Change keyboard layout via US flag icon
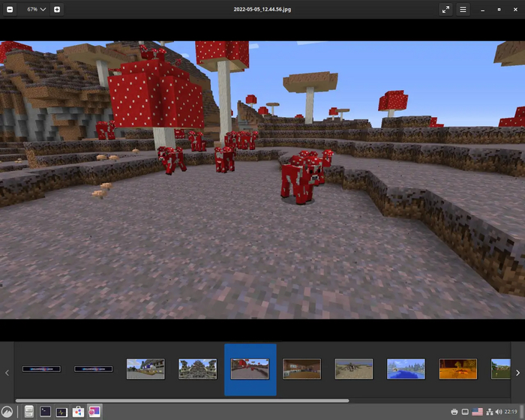The height and width of the screenshot is (420, 525). point(477,412)
